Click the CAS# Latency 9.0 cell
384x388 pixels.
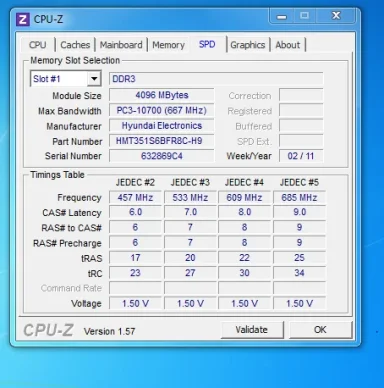click(x=299, y=212)
